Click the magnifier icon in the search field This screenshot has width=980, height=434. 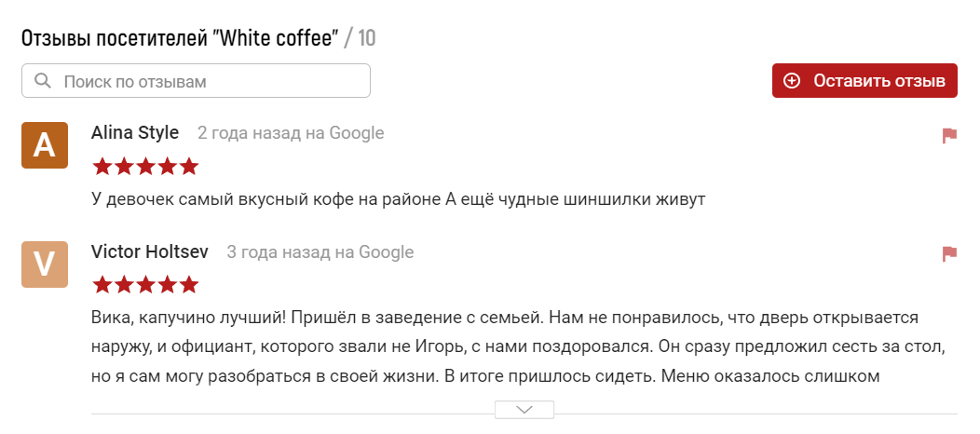(x=42, y=81)
